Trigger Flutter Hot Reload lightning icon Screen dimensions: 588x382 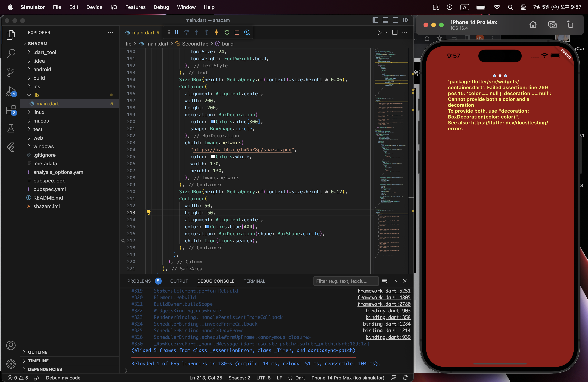click(217, 32)
